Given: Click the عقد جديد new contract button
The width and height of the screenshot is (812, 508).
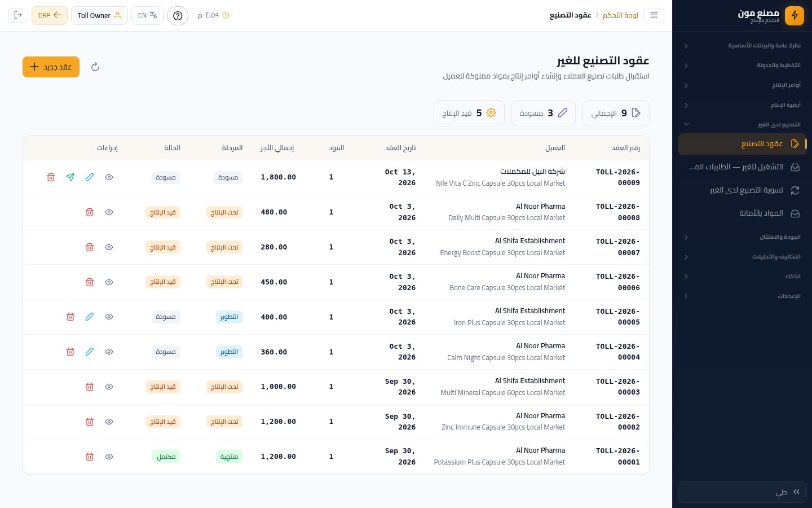Looking at the screenshot, I should coord(51,67).
